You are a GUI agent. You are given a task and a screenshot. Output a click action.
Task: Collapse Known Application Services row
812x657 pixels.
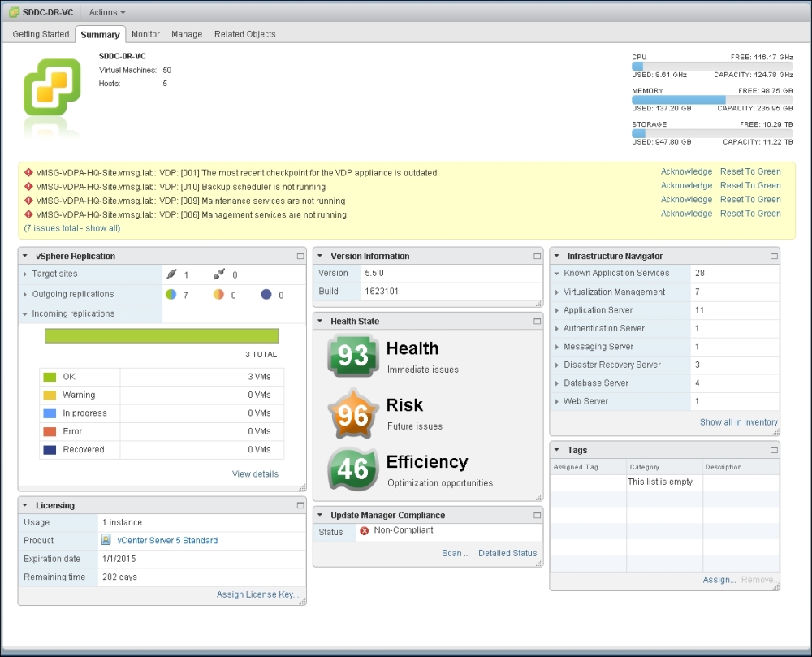(557, 274)
